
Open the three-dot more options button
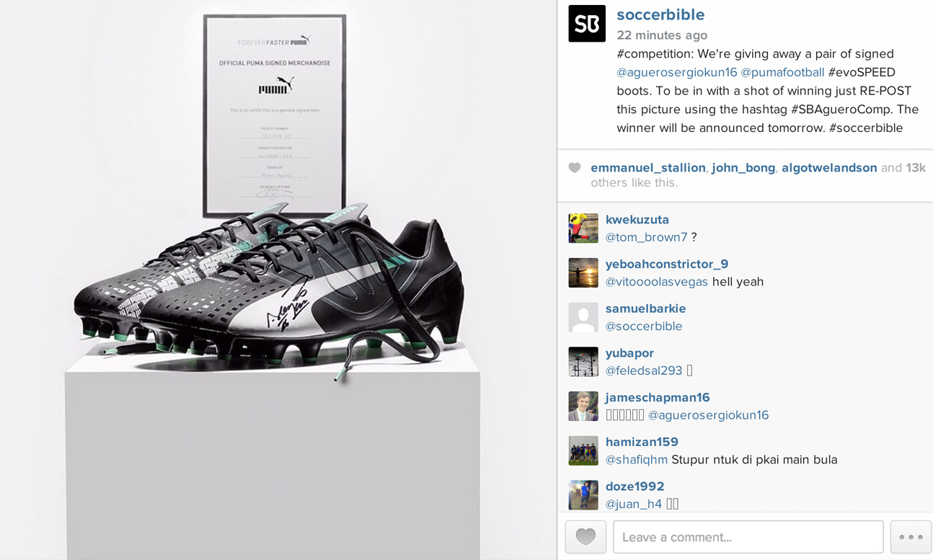click(x=911, y=537)
